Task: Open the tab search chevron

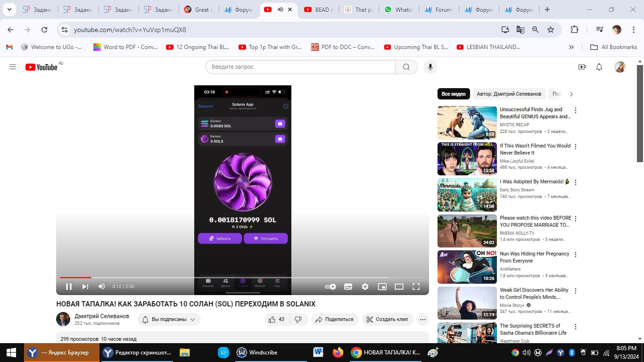Action: tap(9, 9)
